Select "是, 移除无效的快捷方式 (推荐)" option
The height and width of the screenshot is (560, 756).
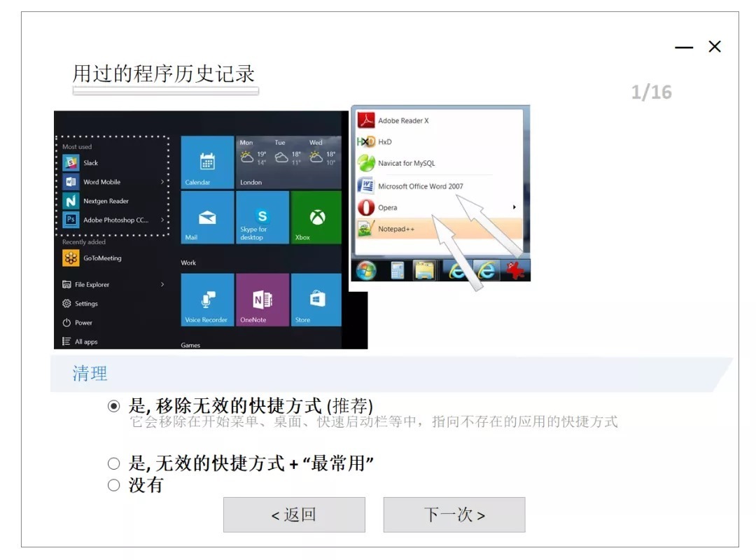coord(114,406)
